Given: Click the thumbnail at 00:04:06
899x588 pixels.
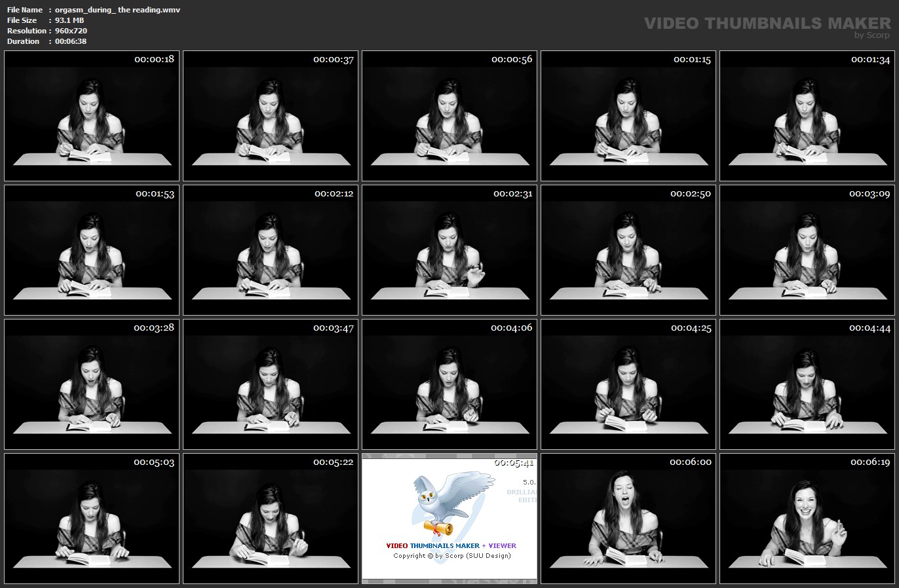Looking at the screenshot, I should click(x=449, y=384).
